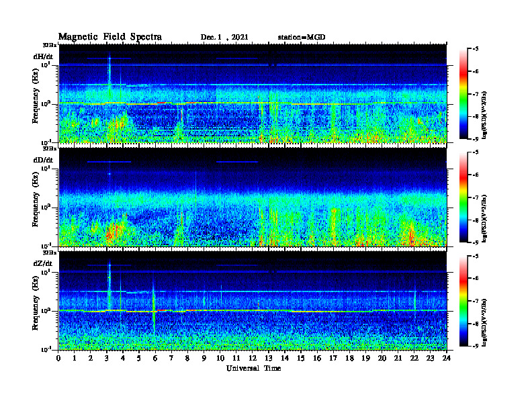Click the '20' hour tick label
The image size is (532, 411).
pos(382,359)
